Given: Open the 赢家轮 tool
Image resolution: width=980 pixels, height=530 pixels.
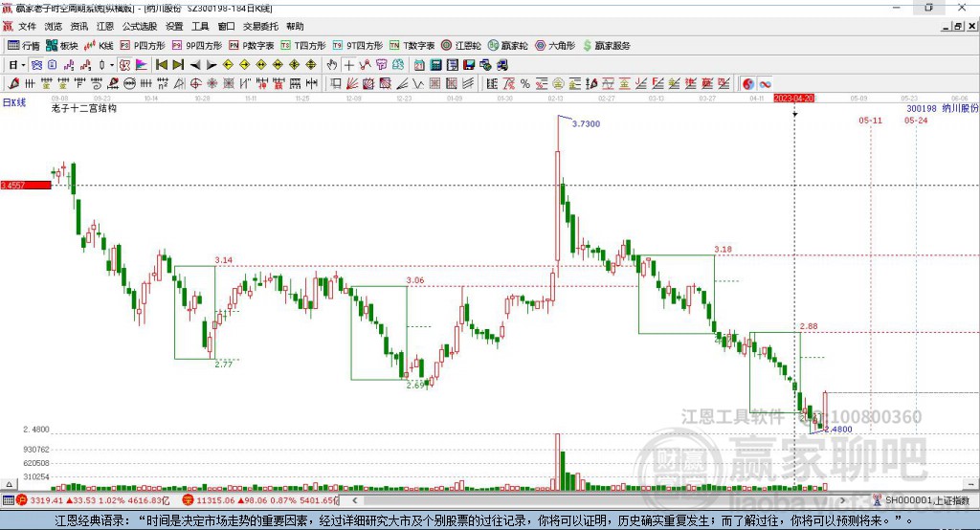Looking at the screenshot, I should [508, 46].
